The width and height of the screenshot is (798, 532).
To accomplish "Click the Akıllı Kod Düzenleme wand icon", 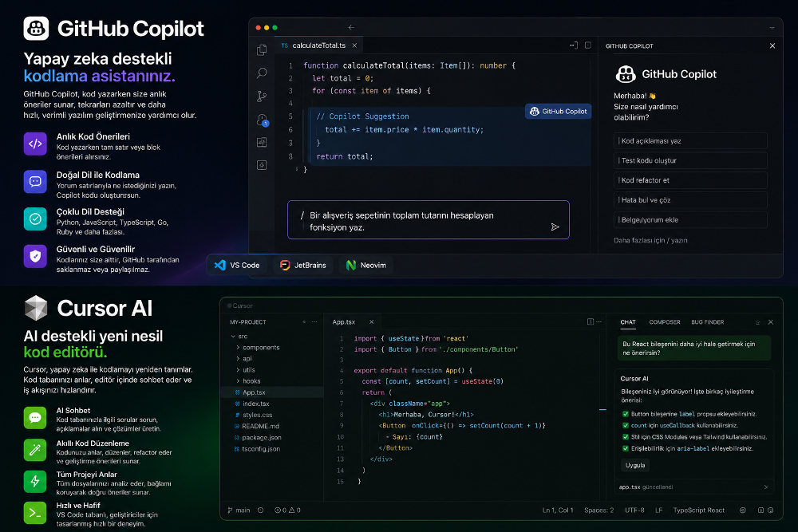I will pos(35,450).
